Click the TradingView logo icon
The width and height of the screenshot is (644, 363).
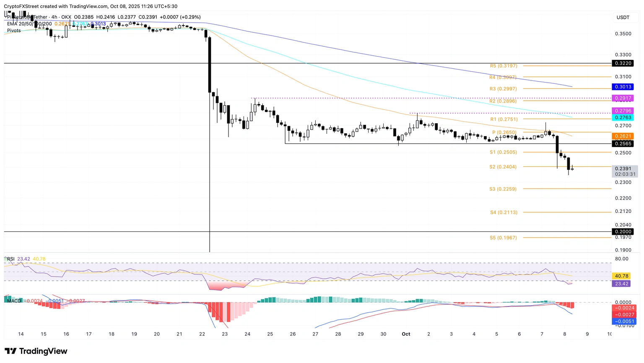[11, 351]
